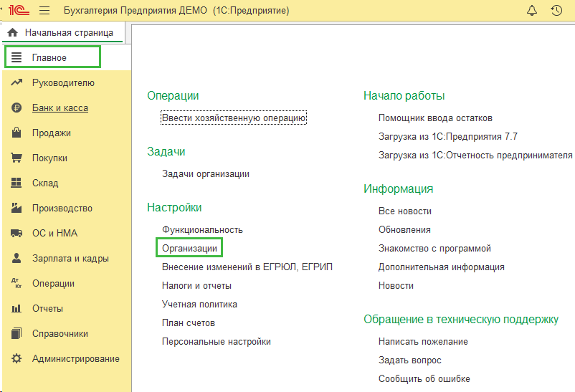
Task: Switch to the Начальная страница tab
Action: point(62,33)
